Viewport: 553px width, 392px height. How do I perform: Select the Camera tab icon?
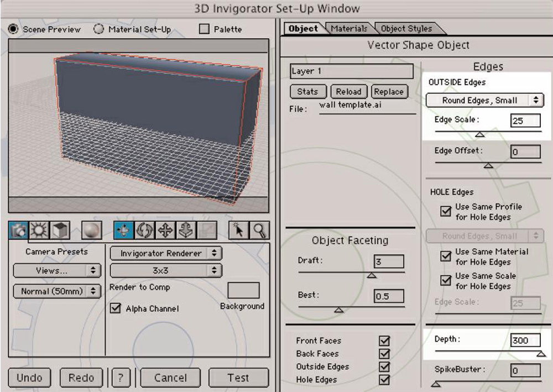pyautogui.click(x=18, y=231)
